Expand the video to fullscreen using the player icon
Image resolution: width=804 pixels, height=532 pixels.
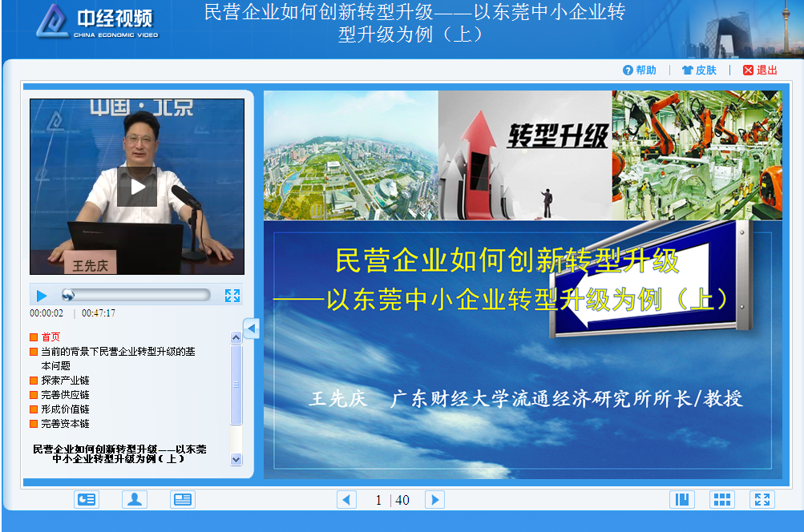click(232, 296)
